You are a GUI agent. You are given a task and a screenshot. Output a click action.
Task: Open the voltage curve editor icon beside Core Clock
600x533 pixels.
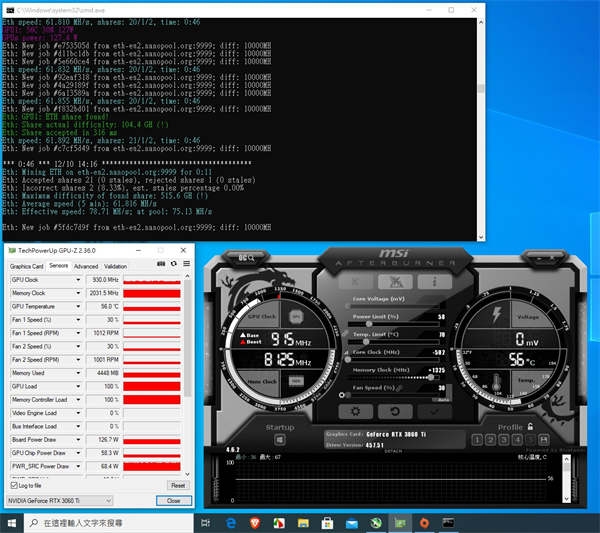[347, 352]
